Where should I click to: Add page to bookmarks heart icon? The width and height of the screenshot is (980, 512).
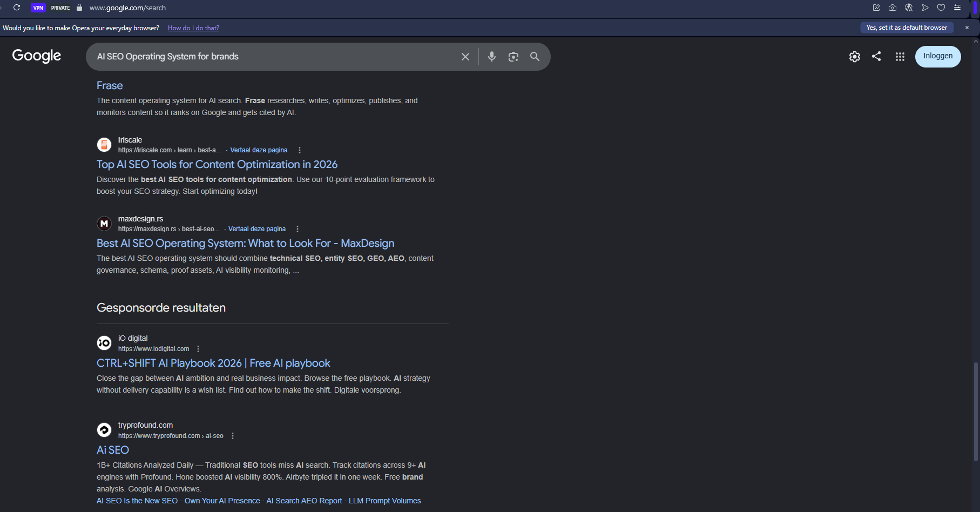941,8
